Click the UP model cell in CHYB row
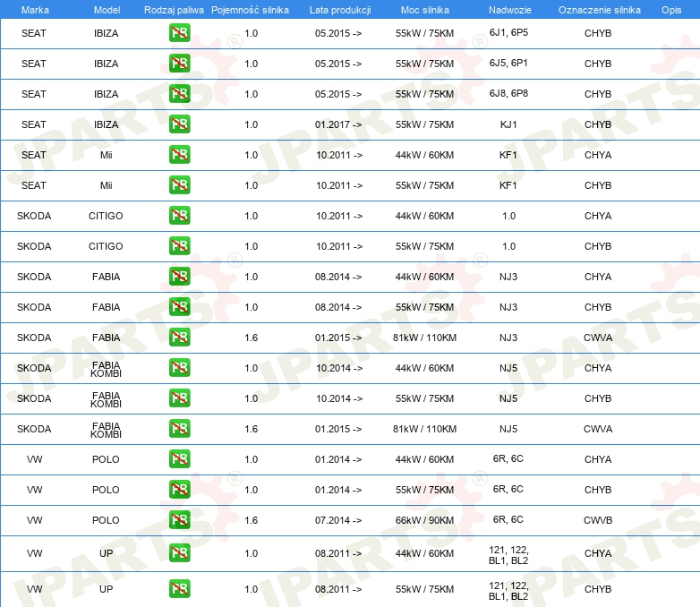The width and height of the screenshot is (700, 607). [106, 589]
